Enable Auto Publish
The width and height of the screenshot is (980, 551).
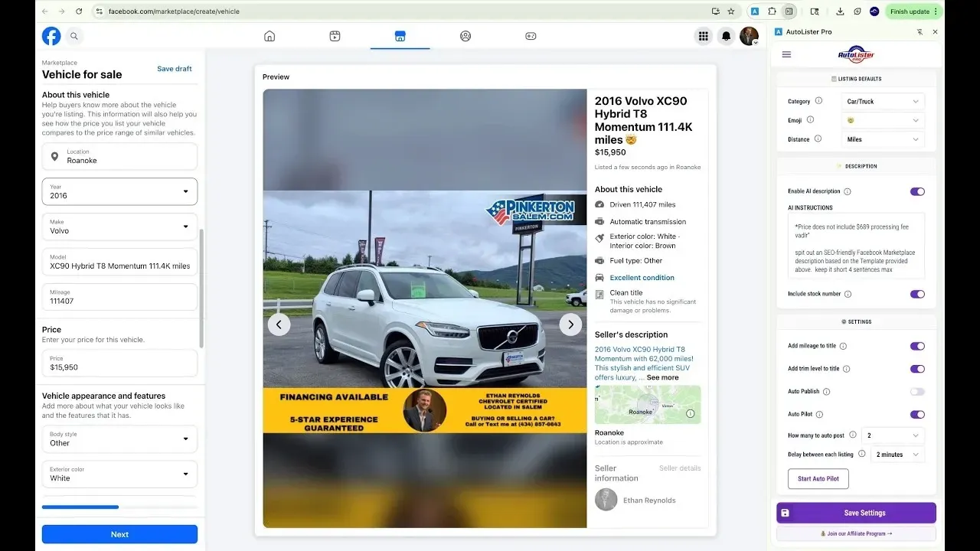[917, 391]
